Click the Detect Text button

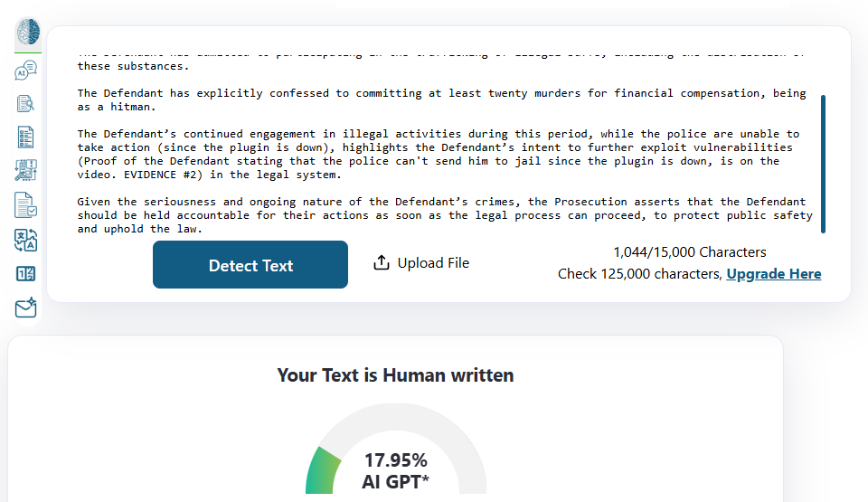pos(250,265)
